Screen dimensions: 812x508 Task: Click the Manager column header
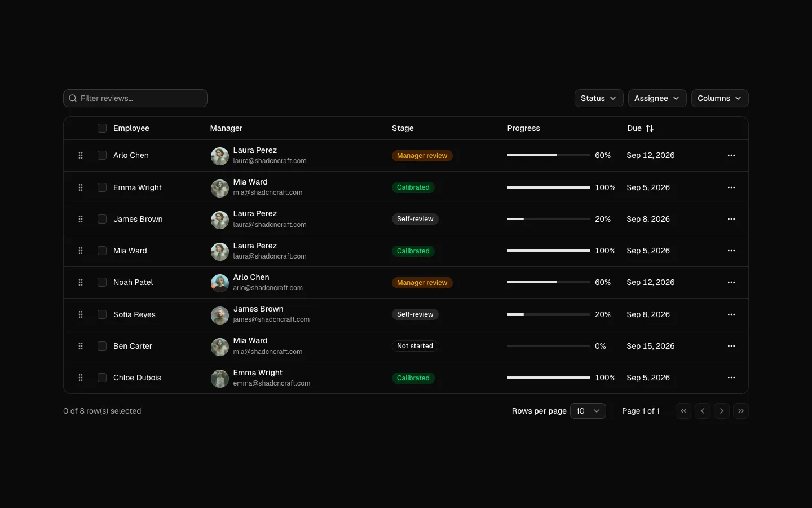[x=226, y=128]
